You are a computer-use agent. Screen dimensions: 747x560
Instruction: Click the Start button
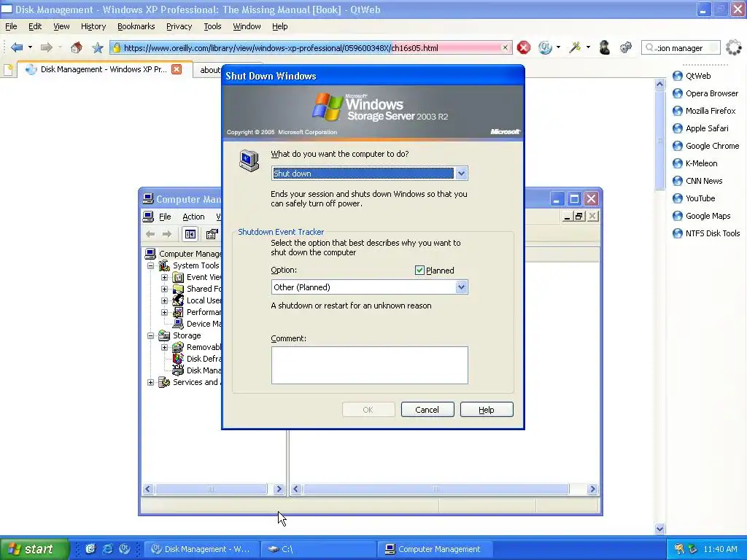point(34,549)
